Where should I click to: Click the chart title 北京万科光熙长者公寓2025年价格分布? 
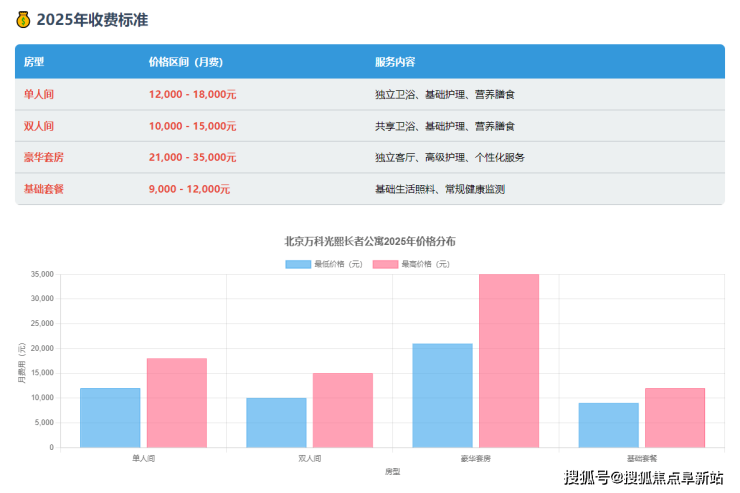click(370, 241)
